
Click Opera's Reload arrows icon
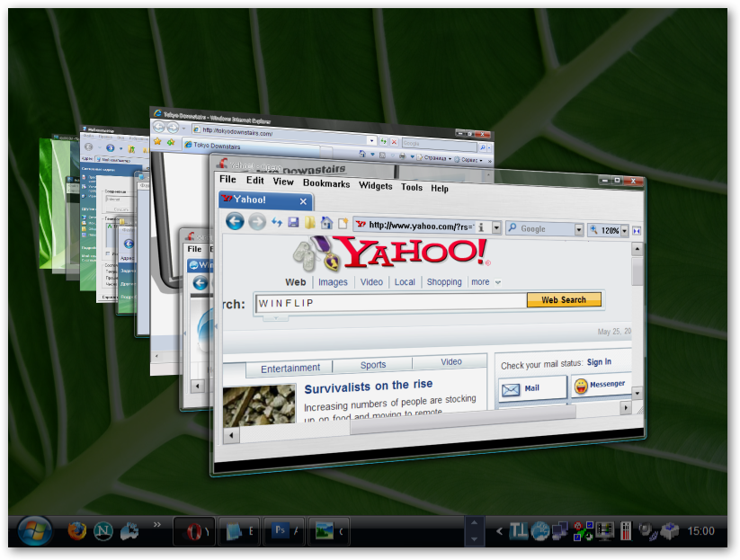(x=277, y=222)
